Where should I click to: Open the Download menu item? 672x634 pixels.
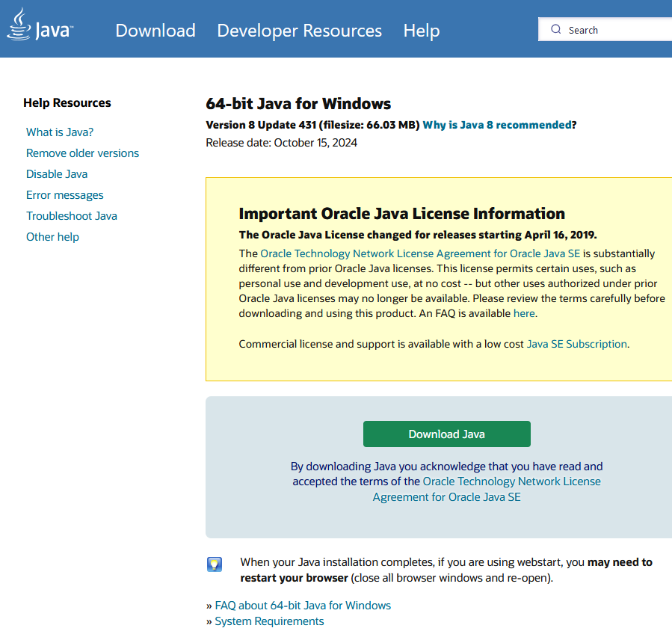click(155, 31)
